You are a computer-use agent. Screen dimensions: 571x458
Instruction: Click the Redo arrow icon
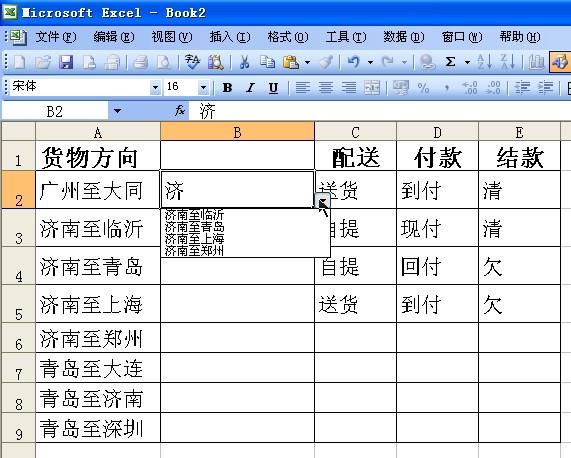(388, 62)
